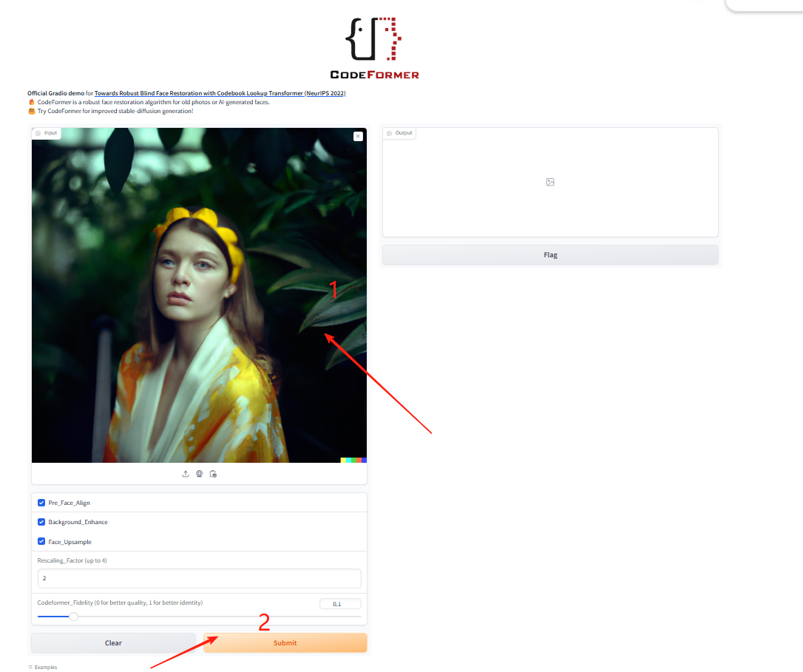Toggle the Face_Upsample checkbox

click(x=41, y=541)
